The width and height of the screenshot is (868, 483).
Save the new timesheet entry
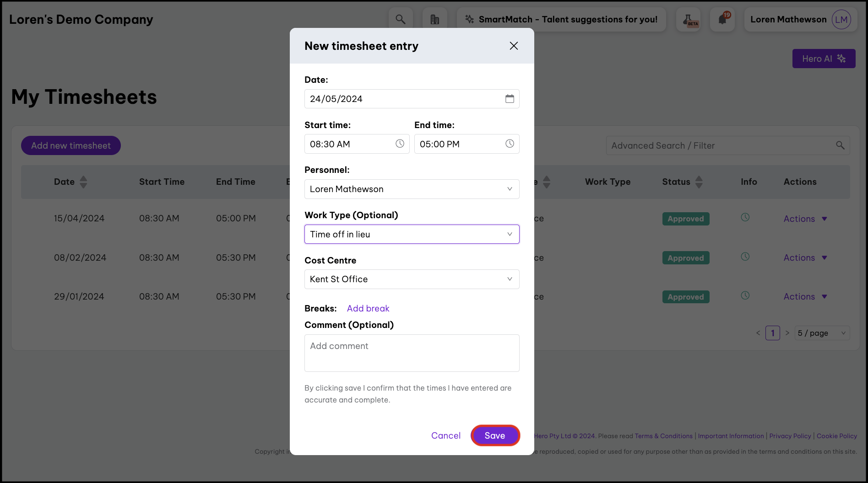[495, 435]
